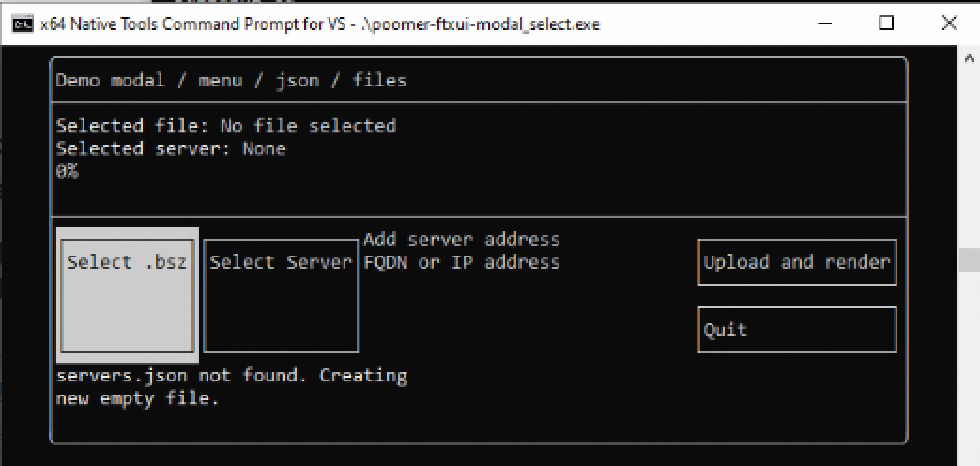This screenshot has height=466, width=980.
Task: Click the 'Selected file: No file selected' line
Action: 225,126
